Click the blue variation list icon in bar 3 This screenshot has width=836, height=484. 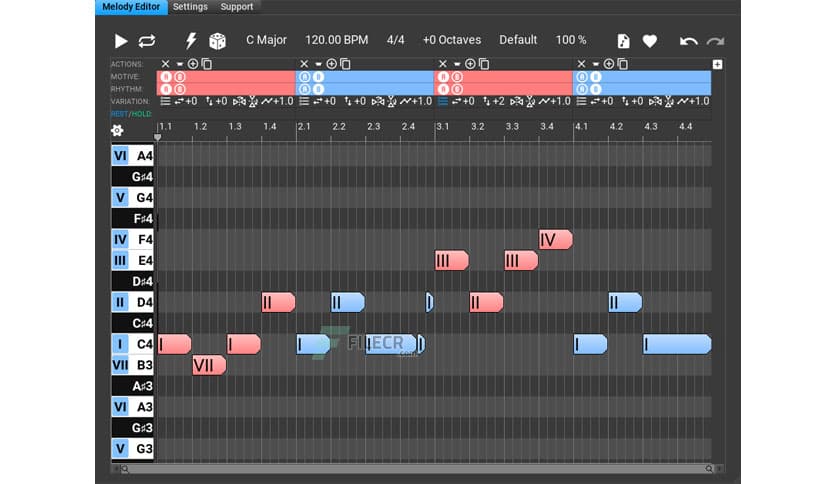(443, 101)
